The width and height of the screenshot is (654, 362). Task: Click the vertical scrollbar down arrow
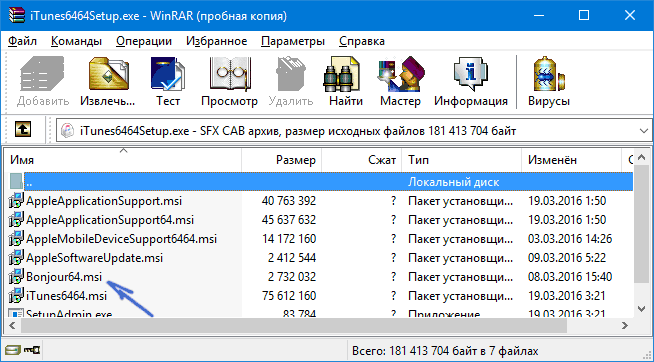642,309
